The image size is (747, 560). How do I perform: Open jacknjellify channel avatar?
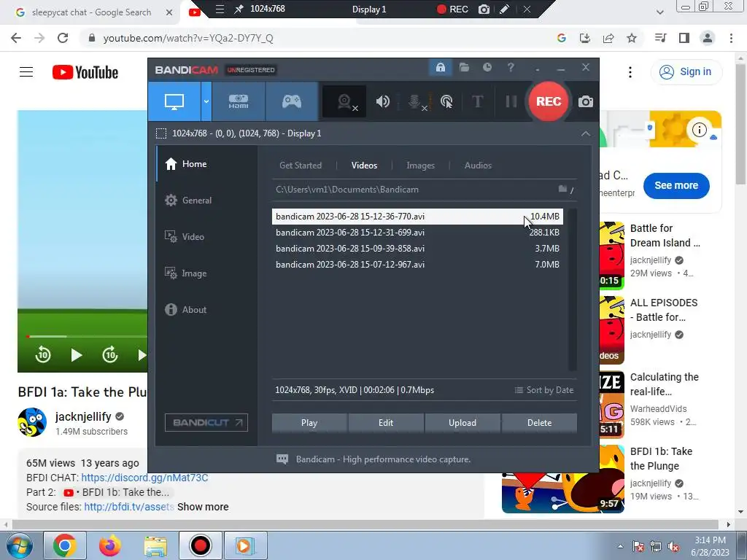pyautogui.click(x=32, y=422)
